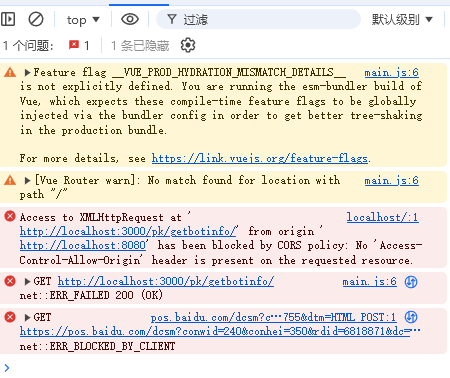Open the http://localhost:8080 origin link
450x378 pixels.
coord(83,245)
